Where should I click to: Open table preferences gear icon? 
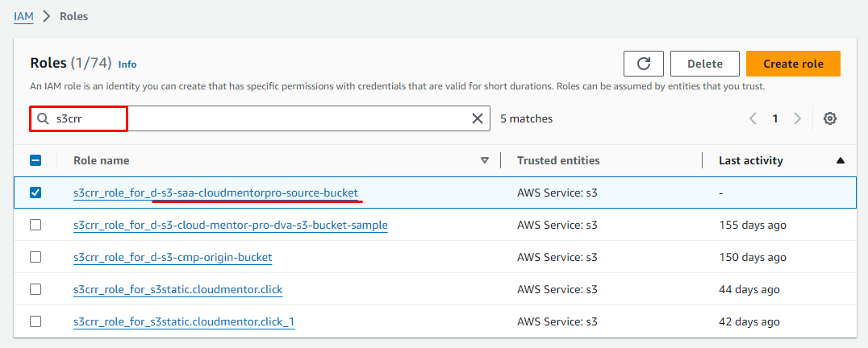pyautogui.click(x=829, y=118)
